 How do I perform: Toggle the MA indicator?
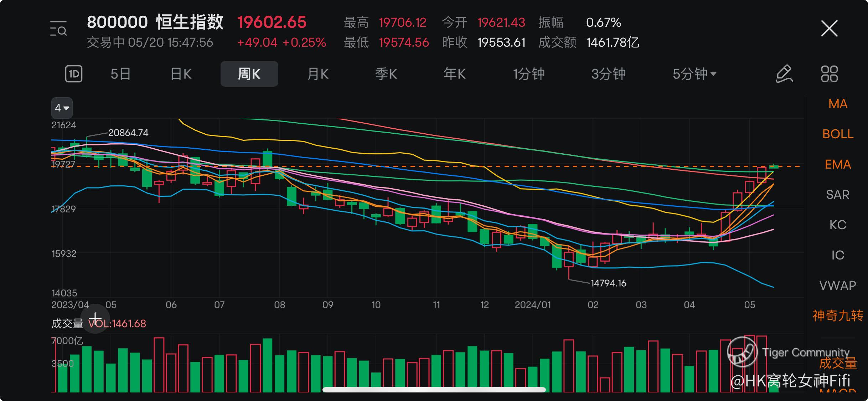tap(837, 104)
